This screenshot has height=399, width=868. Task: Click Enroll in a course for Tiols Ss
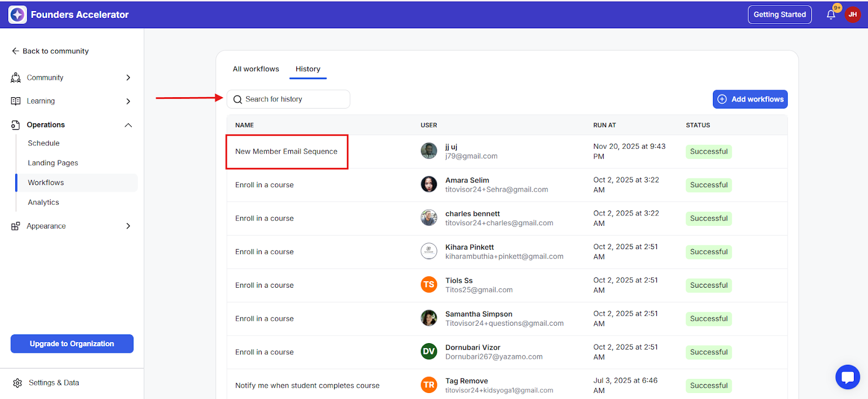tap(265, 285)
